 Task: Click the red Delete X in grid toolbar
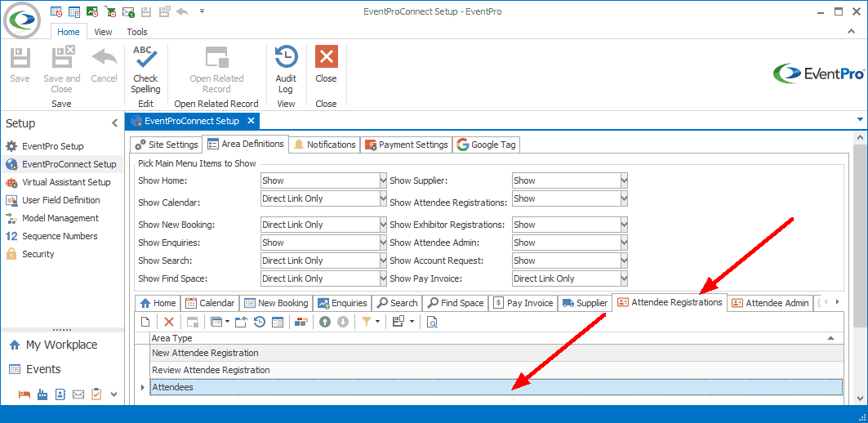pyautogui.click(x=169, y=322)
